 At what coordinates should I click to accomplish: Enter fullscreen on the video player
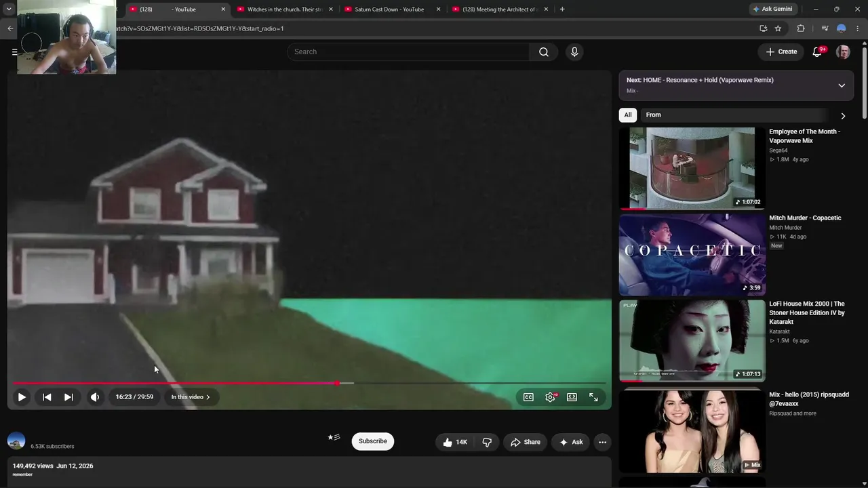pyautogui.click(x=593, y=397)
